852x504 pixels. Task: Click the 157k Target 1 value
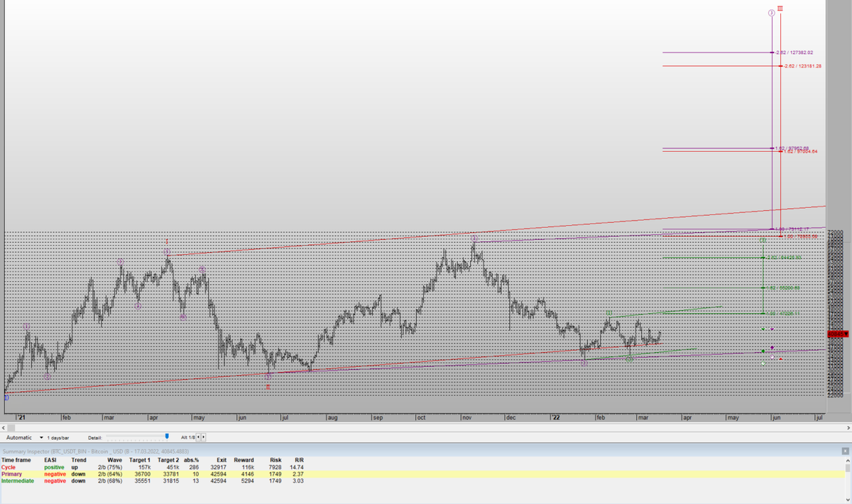click(144, 468)
